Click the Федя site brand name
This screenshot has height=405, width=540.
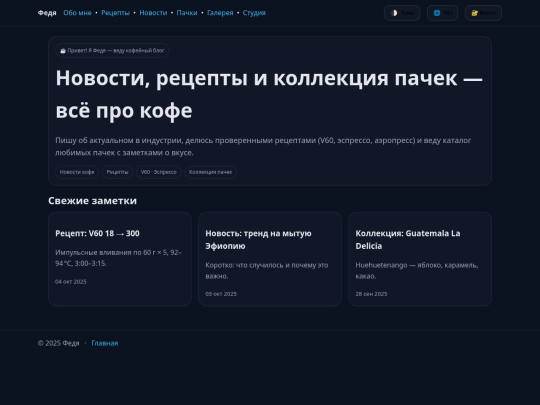click(47, 13)
